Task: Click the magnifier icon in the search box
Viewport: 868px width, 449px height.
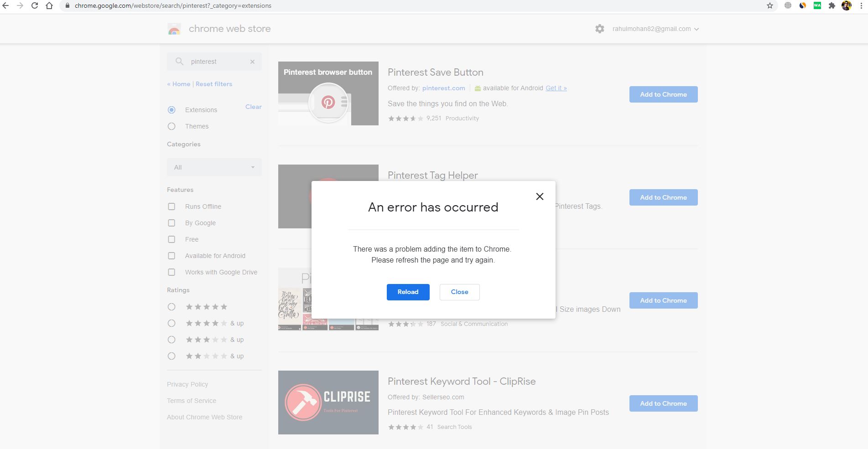Action: 179,62
